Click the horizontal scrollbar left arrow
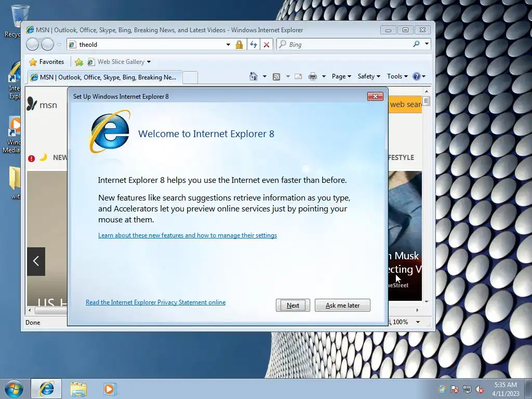 [x=30, y=310]
